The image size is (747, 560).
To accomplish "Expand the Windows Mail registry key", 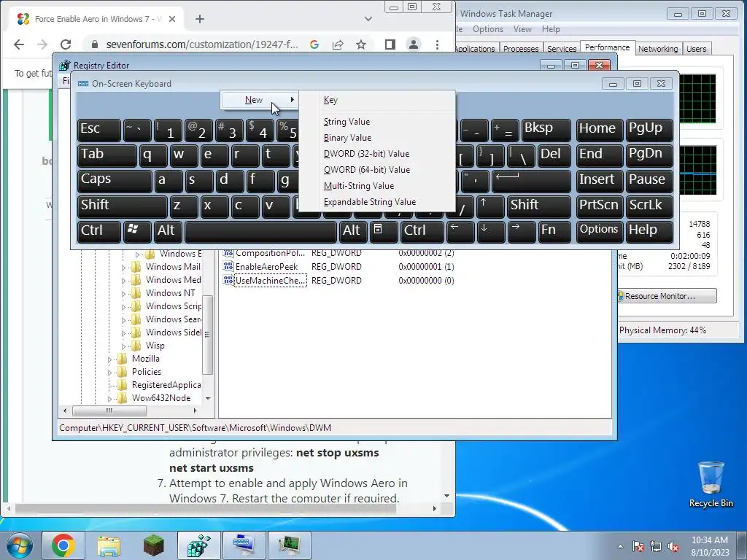I will point(123,268).
